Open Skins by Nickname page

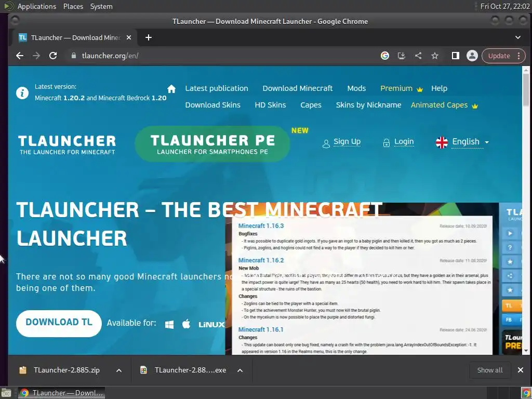click(368, 105)
